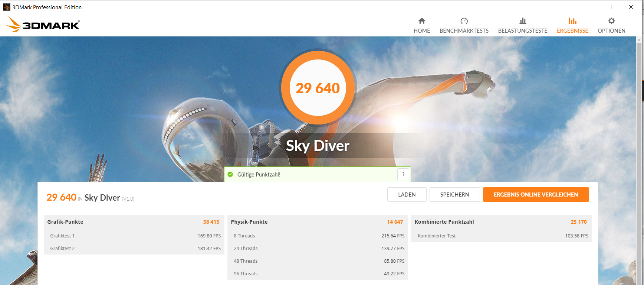This screenshot has height=285, width=644.
Task: Click the Benchmarktests gauge icon
Action: (464, 21)
